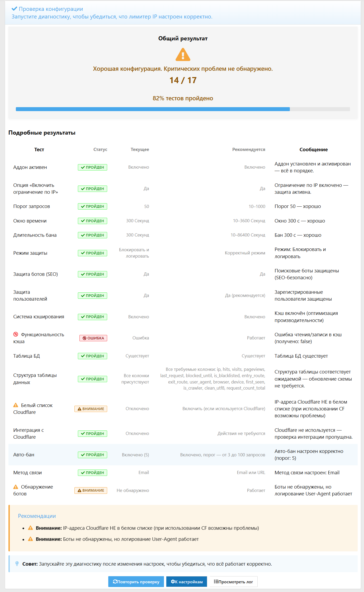Click the «Рекомендации» heading

pos(37,516)
